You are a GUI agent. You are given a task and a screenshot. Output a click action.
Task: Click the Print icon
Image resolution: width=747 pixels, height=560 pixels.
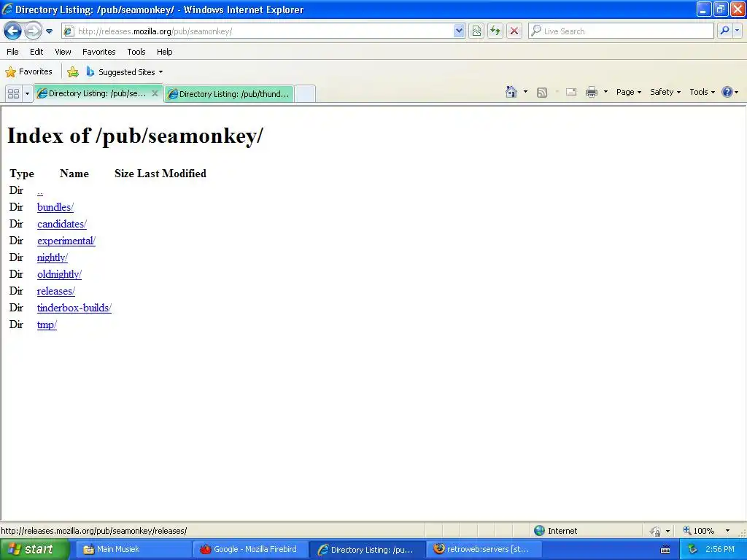pos(591,92)
